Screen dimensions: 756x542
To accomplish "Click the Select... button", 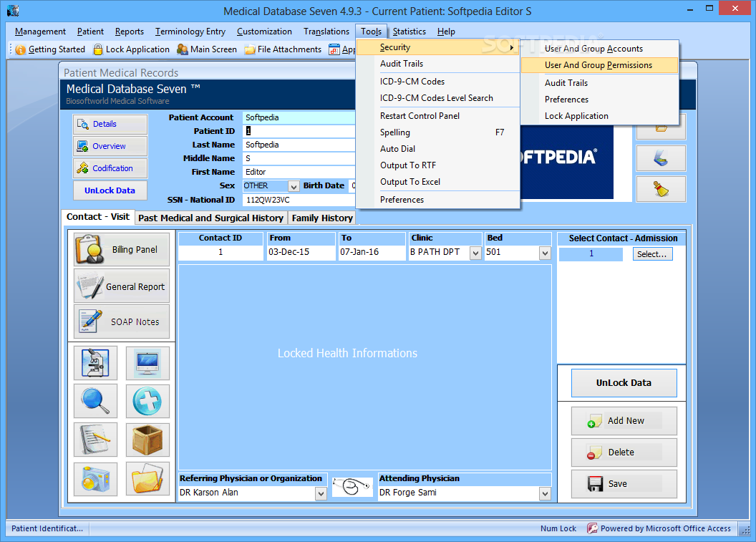I will coord(652,254).
